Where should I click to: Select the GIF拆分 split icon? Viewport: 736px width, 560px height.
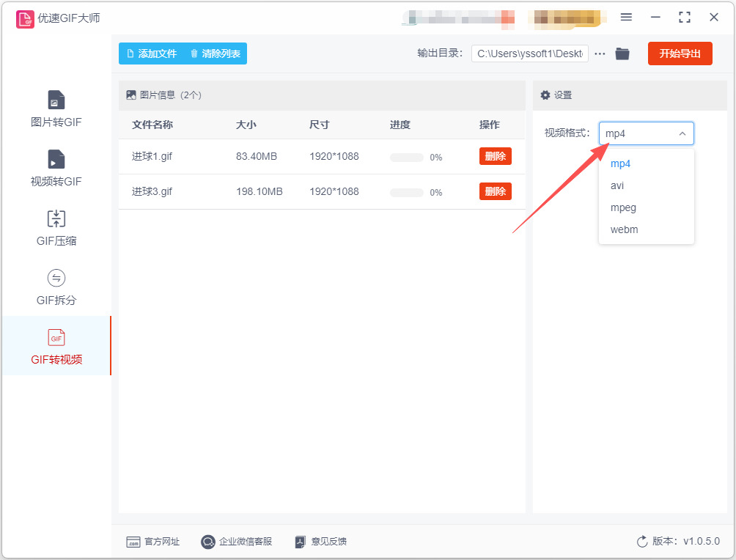point(56,278)
